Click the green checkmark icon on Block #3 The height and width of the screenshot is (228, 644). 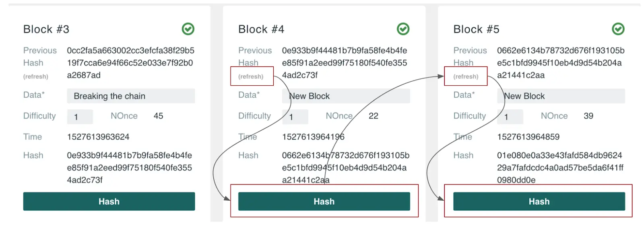coord(188,29)
